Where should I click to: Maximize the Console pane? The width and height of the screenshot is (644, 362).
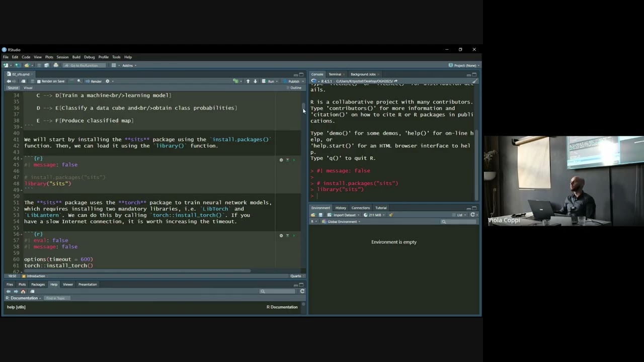pos(474,74)
